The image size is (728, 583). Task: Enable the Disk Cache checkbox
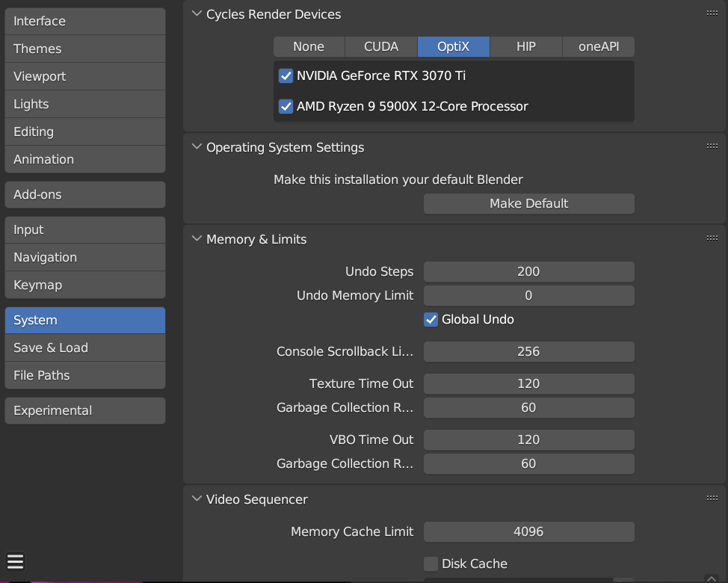[x=431, y=564]
